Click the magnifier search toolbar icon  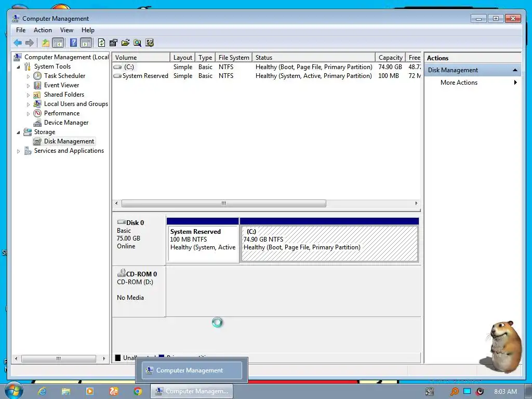pyautogui.click(x=137, y=43)
